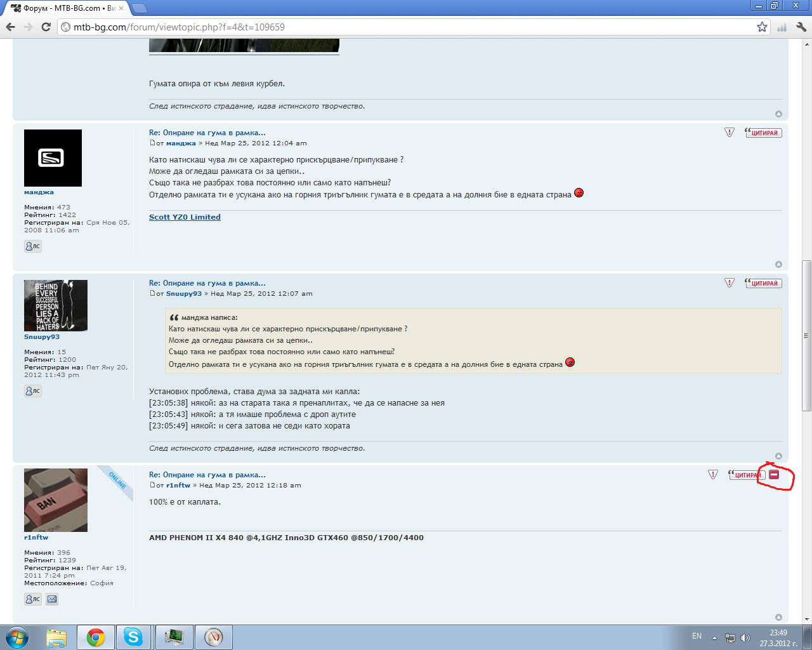The image size is (812, 650).
Task: Reload the page with the refresh icon
Action: 46,27
